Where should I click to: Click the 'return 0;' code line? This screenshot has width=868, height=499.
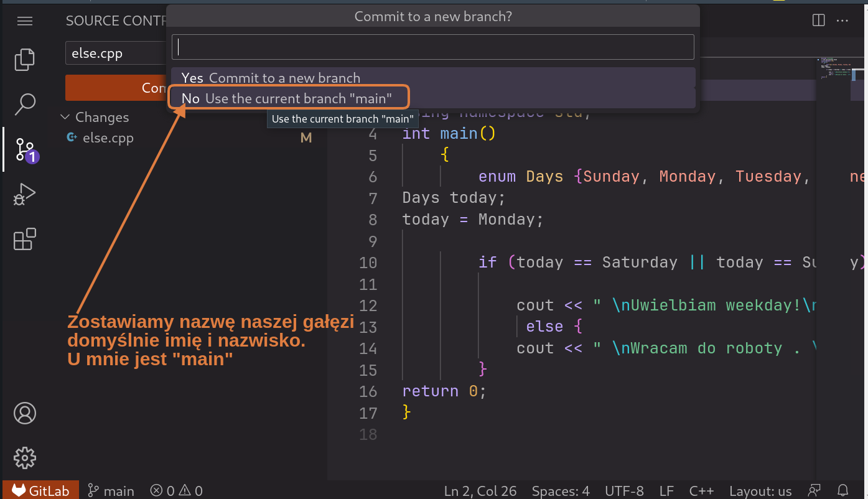tap(444, 391)
